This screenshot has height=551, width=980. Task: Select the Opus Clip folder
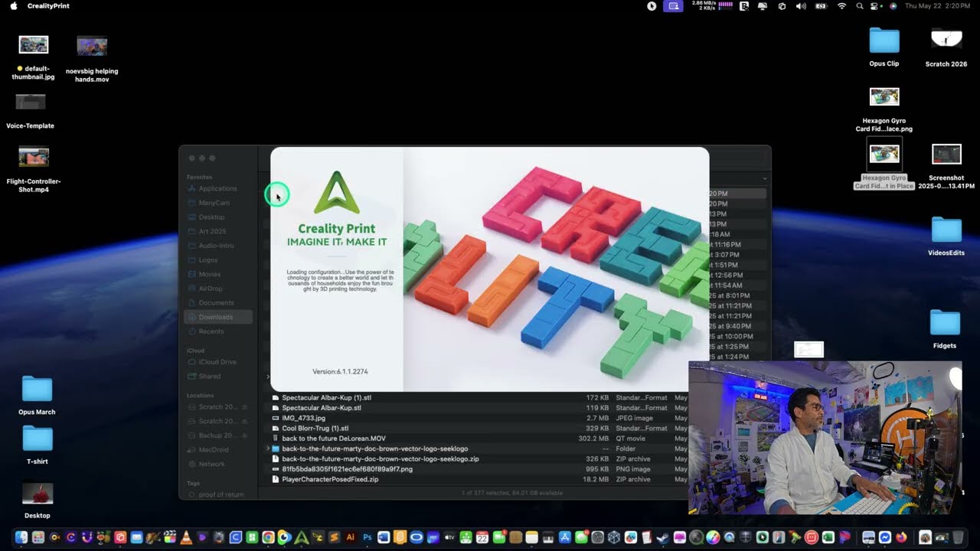tap(884, 47)
